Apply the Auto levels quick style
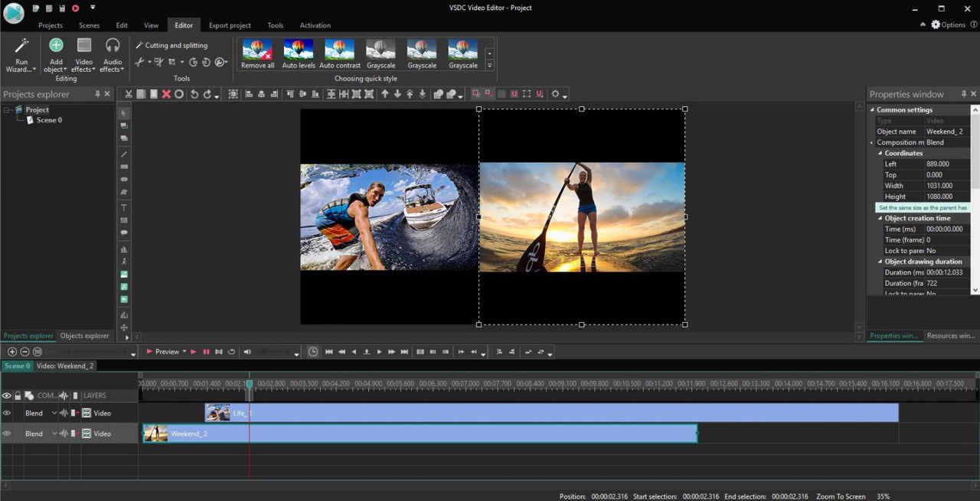Viewport: 980px width, 501px height. 299,54
